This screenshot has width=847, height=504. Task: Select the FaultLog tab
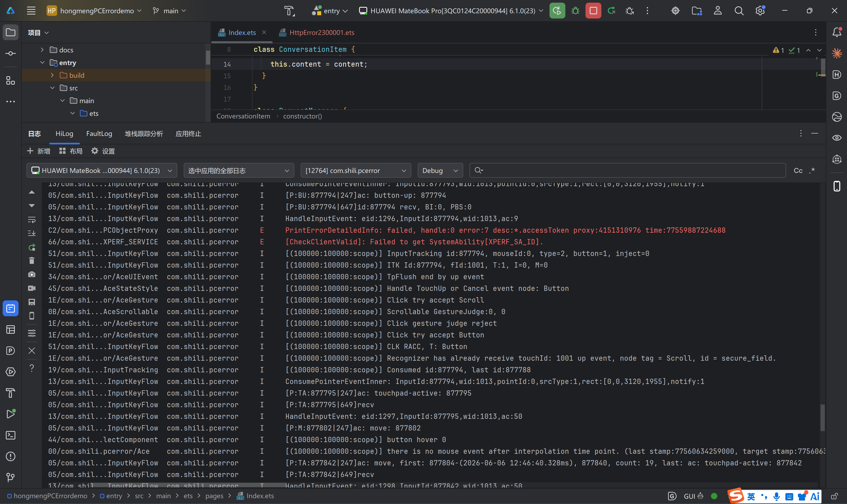(99, 134)
